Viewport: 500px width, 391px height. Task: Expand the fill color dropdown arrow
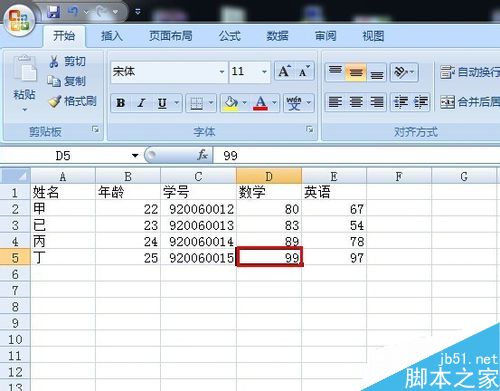point(245,103)
